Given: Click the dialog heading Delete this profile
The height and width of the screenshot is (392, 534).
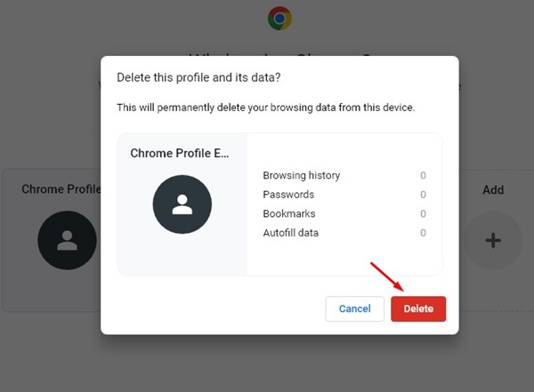Looking at the screenshot, I should point(198,77).
